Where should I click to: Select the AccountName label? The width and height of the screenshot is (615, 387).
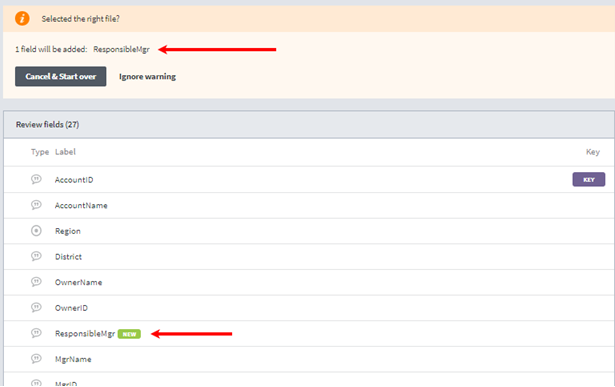[81, 205]
